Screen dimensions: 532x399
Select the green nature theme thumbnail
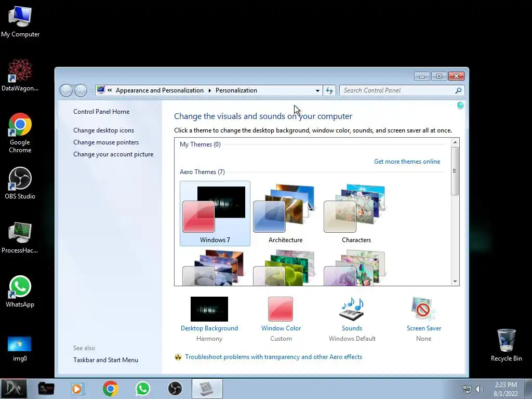coord(284,268)
